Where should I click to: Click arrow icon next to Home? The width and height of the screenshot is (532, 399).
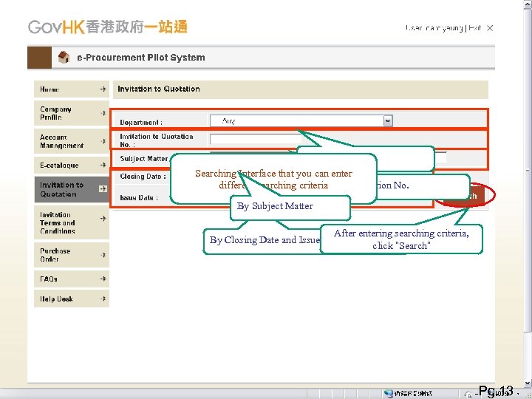click(x=103, y=89)
